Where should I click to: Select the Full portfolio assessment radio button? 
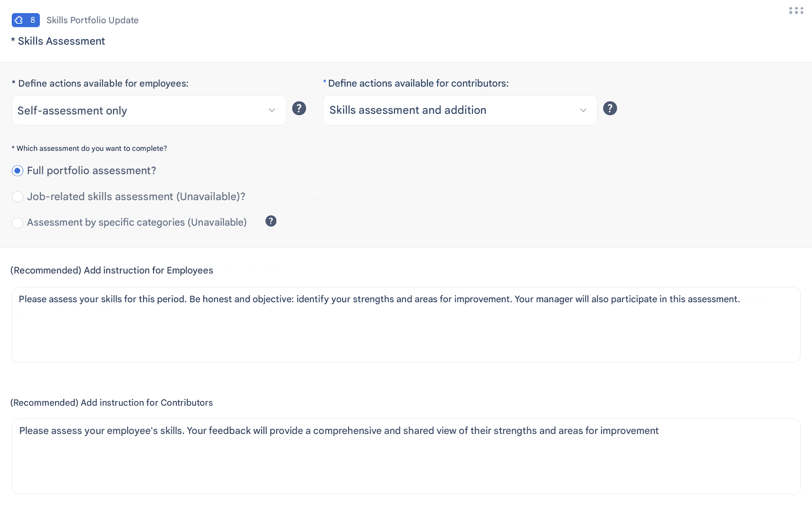[x=17, y=171]
